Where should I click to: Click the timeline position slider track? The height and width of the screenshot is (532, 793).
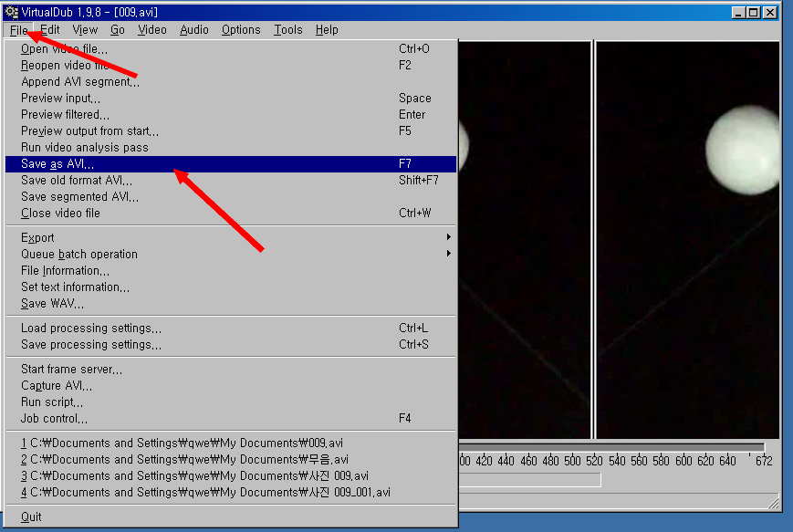612,447
